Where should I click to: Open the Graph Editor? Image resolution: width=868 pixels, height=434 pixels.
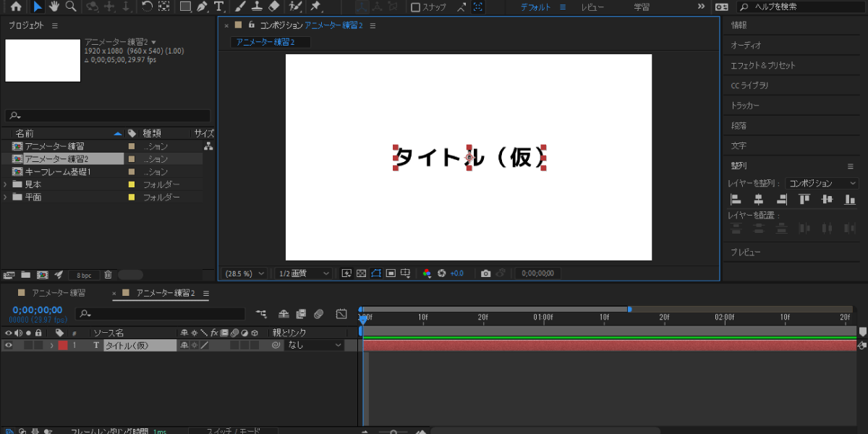tap(341, 314)
